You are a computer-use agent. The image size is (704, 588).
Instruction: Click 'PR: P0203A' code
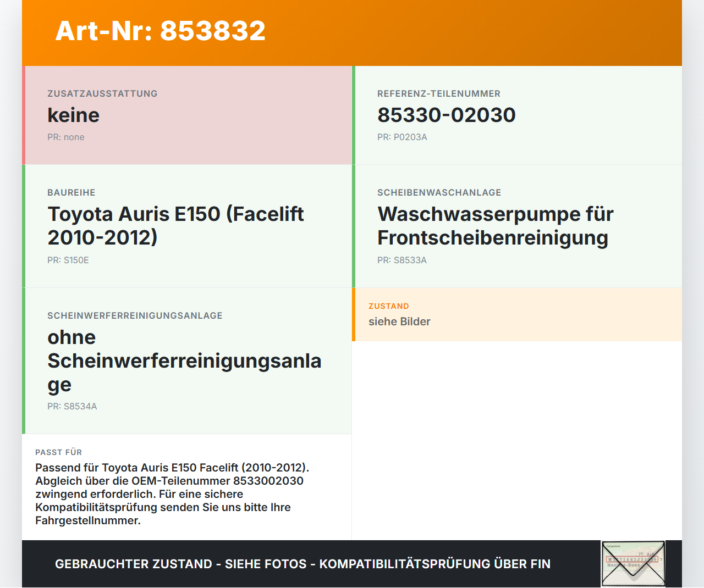pos(402,137)
